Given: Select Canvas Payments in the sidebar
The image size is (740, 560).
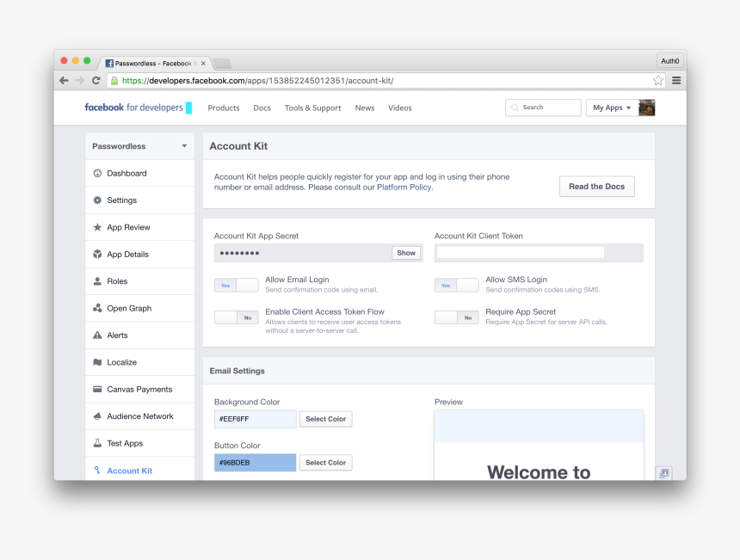Looking at the screenshot, I should [139, 389].
